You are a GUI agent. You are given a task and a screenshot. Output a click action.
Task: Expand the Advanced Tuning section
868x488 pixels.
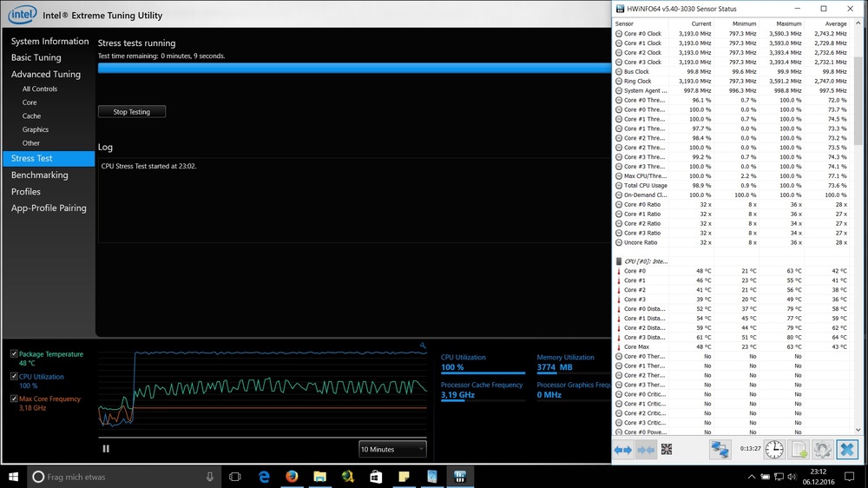coord(46,75)
